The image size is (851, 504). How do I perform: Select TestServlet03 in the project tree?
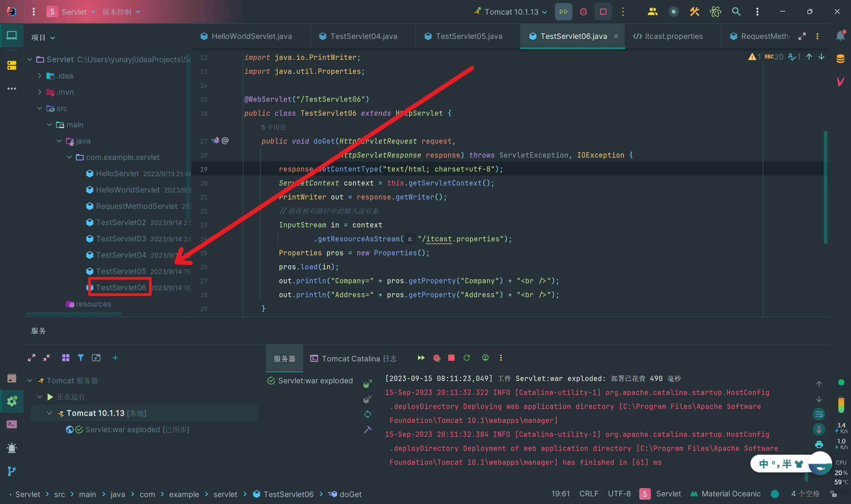coord(121,239)
